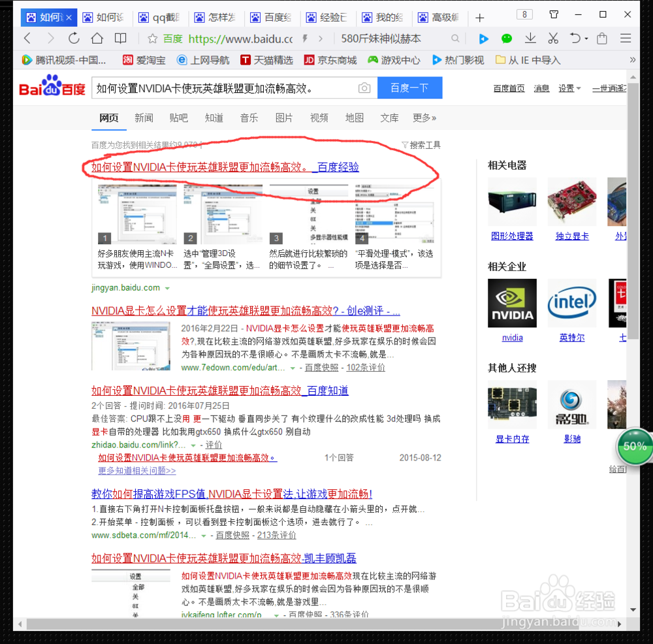653x644 pixels.
Task: Open the green chat bubble icon
Action: coord(506,39)
